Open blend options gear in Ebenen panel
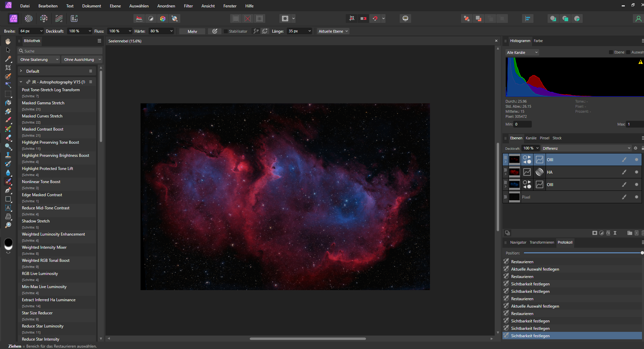 [x=636, y=148]
